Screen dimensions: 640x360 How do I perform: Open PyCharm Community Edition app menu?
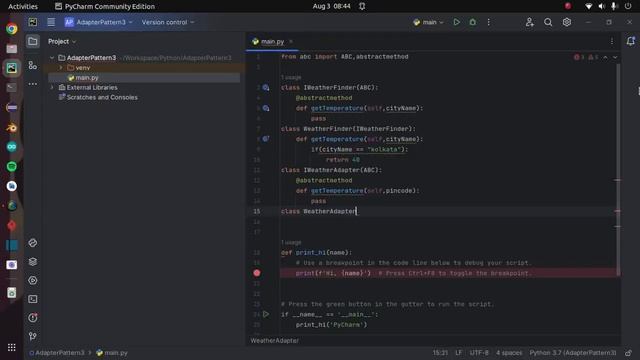105,6
